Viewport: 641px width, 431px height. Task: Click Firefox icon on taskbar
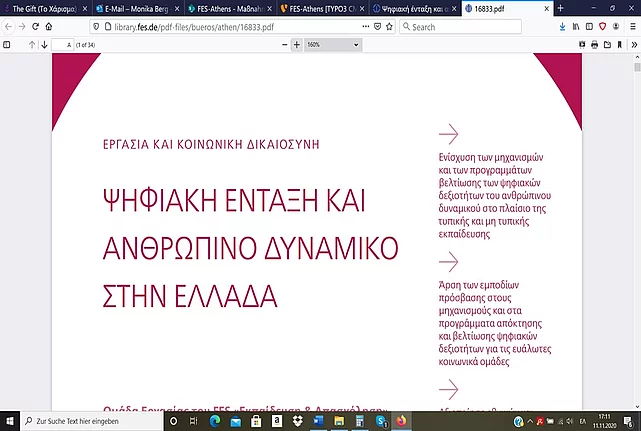(401, 421)
